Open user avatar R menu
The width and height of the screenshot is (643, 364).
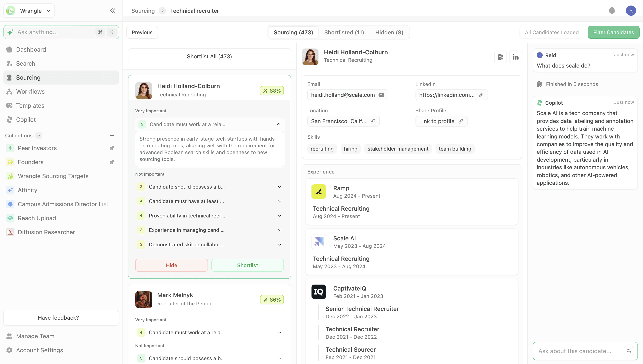point(631,10)
